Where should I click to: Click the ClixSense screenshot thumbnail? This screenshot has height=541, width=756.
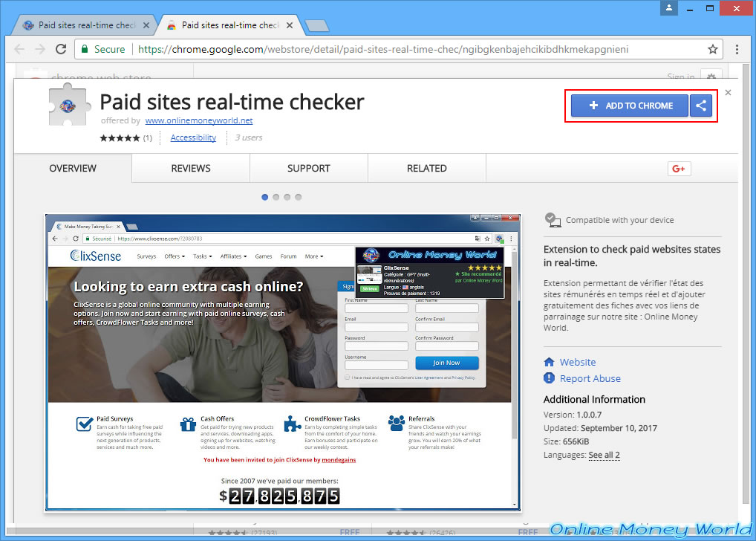pos(283,363)
